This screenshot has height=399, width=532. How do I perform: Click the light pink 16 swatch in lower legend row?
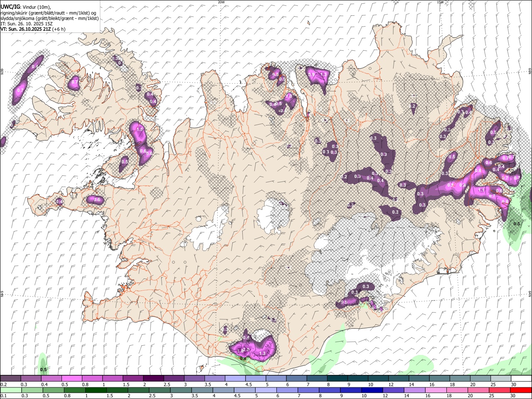436,390
